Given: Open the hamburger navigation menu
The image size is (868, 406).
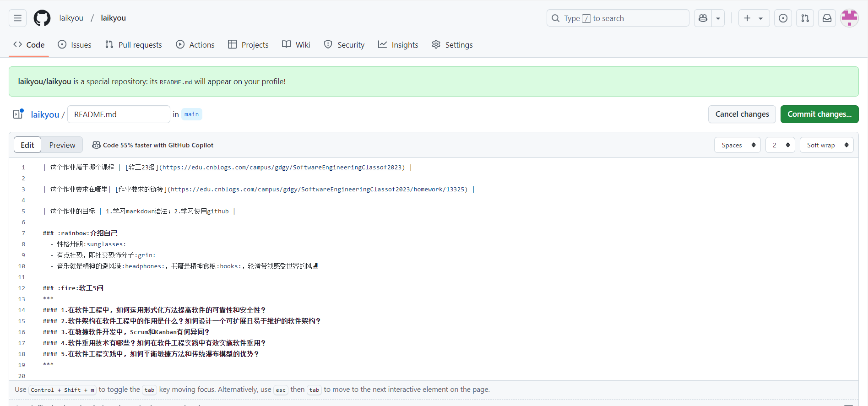Looking at the screenshot, I should pos(17,18).
